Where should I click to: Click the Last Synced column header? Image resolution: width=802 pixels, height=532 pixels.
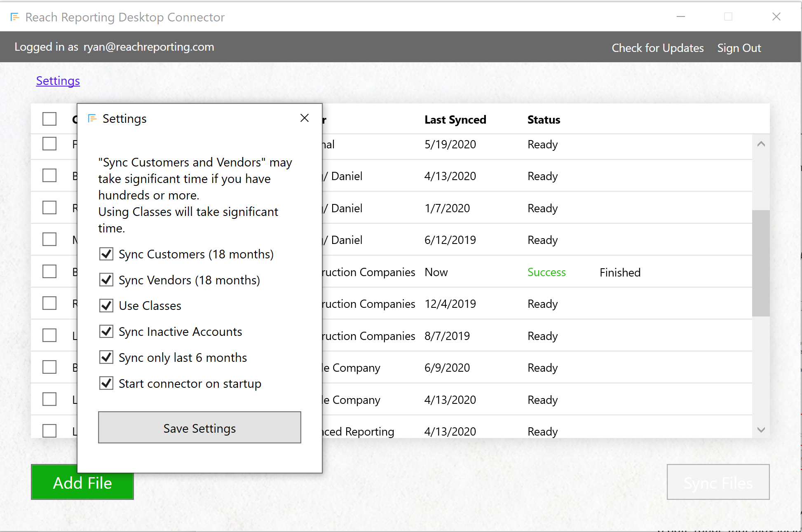click(x=455, y=120)
